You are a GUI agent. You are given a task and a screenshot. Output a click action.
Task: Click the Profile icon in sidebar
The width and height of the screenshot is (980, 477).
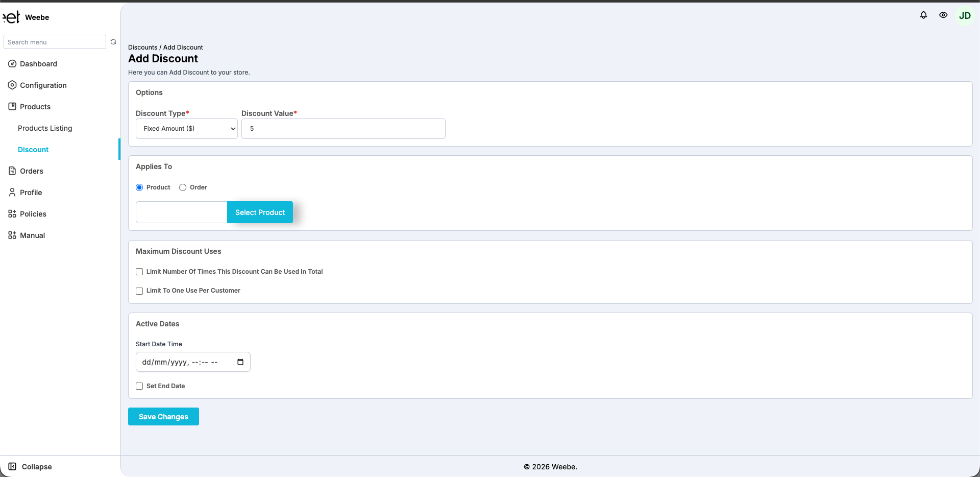[12, 192]
